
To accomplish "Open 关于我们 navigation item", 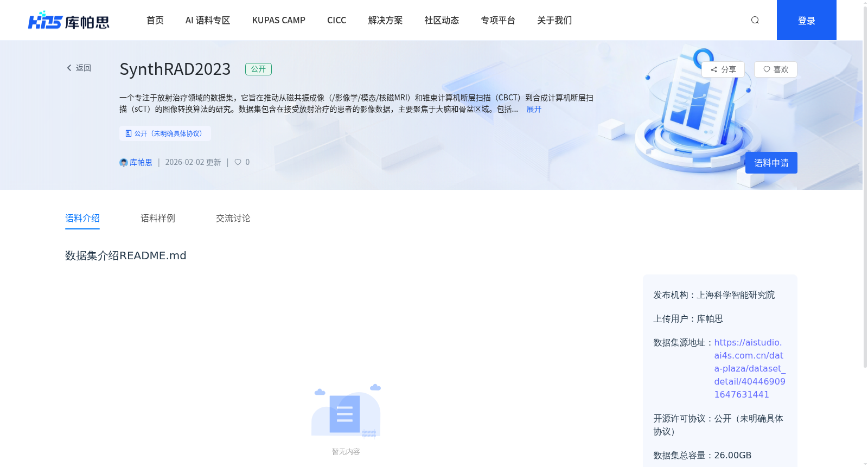I will click(x=554, y=20).
